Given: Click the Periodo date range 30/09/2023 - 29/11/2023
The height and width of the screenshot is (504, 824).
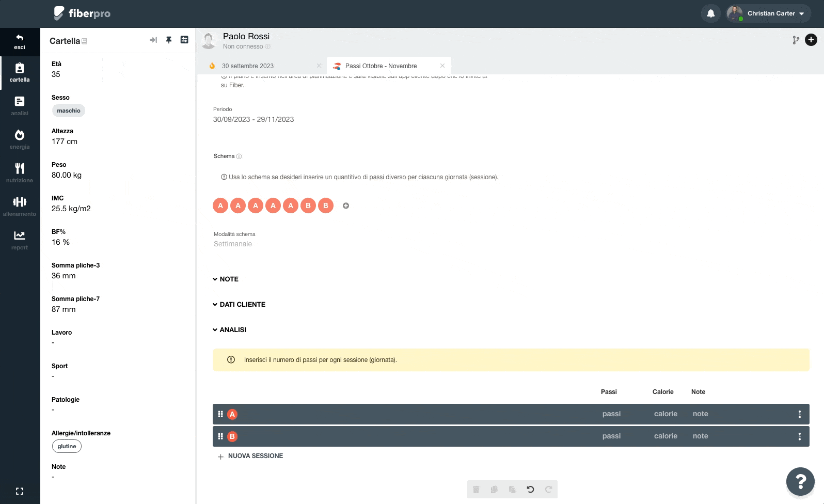Looking at the screenshot, I should coord(253,119).
